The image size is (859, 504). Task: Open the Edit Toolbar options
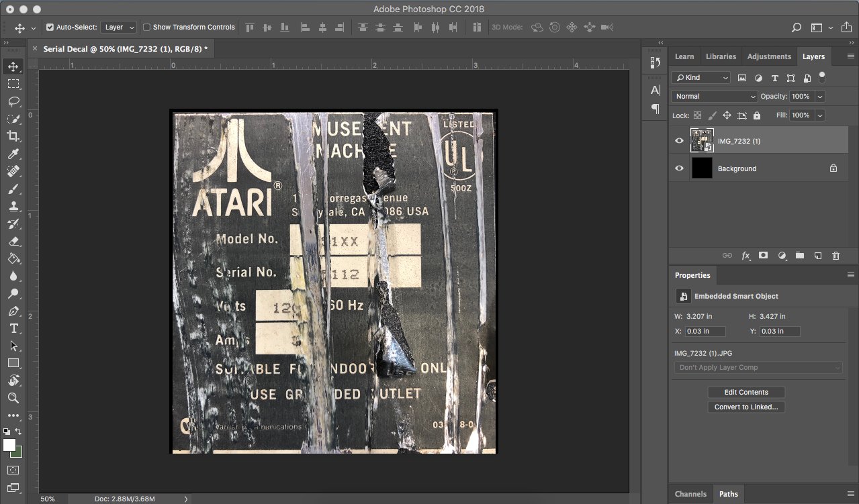[x=13, y=415]
